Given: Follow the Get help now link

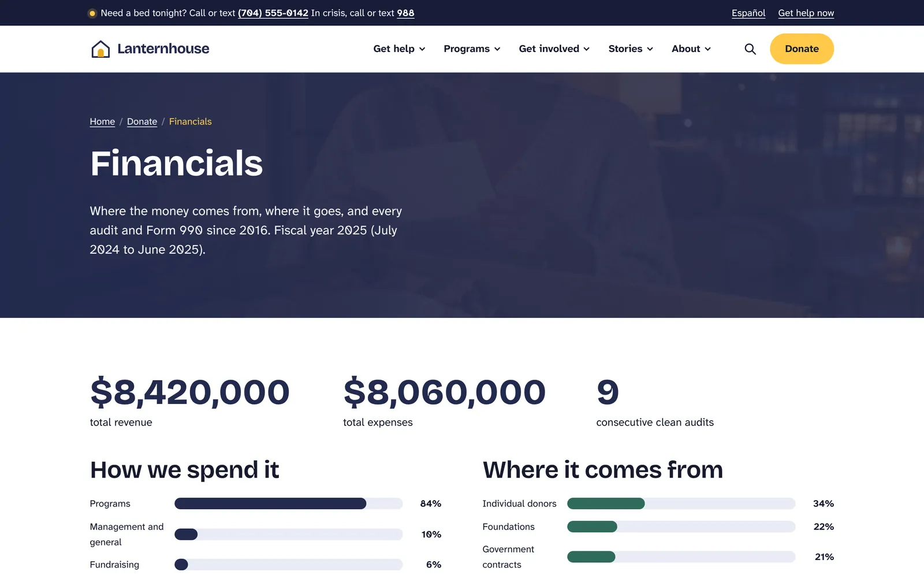Looking at the screenshot, I should click(x=806, y=13).
